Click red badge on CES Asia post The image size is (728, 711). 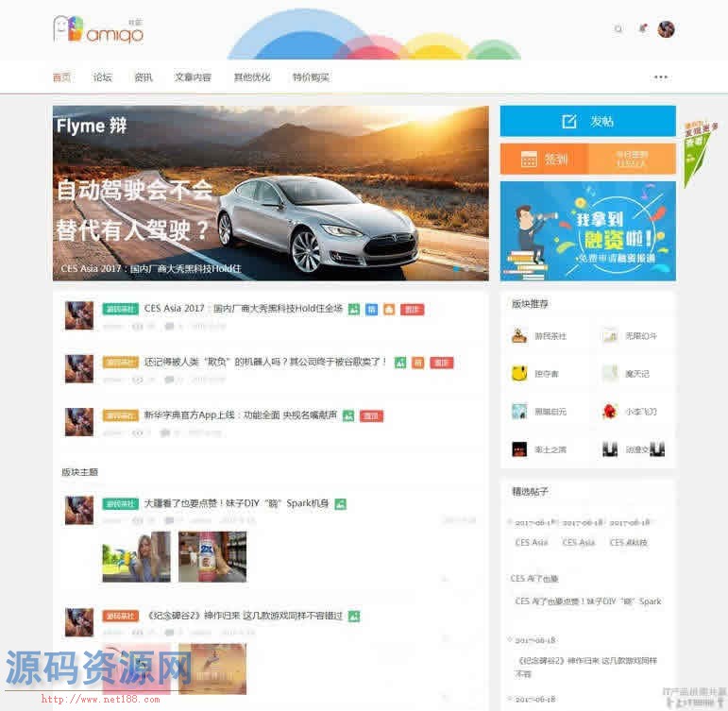coord(412,310)
